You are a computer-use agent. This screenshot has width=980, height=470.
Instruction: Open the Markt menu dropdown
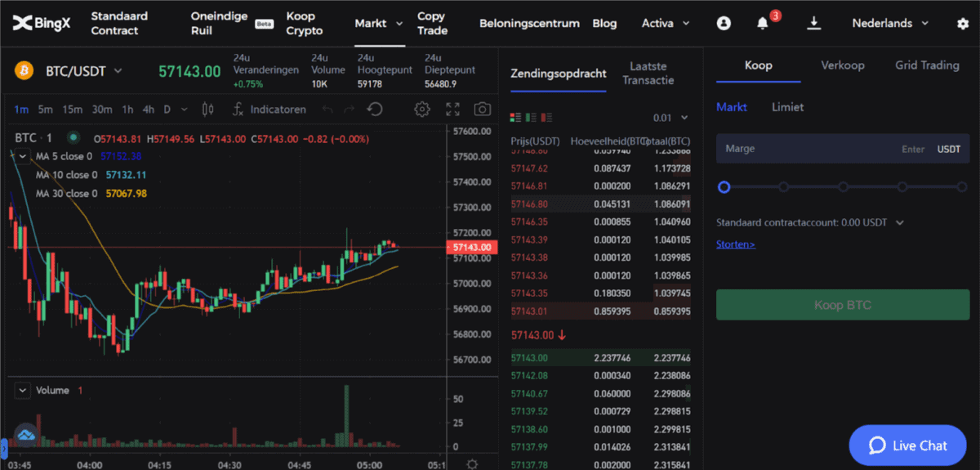(x=379, y=23)
